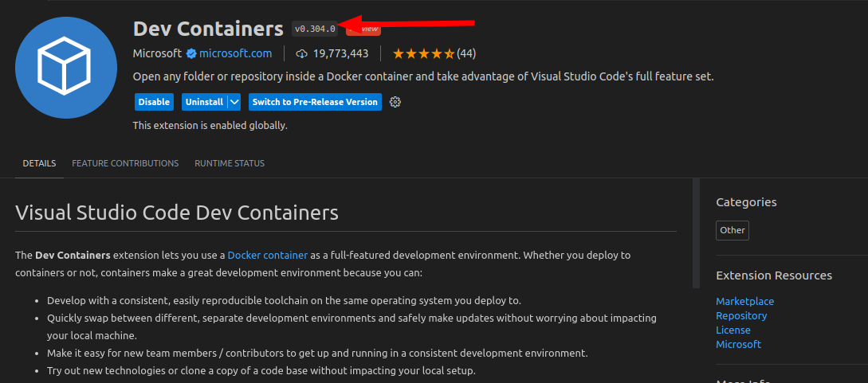This screenshot has height=383, width=868.
Task: Follow the Docker container link
Action: pyautogui.click(x=267, y=256)
